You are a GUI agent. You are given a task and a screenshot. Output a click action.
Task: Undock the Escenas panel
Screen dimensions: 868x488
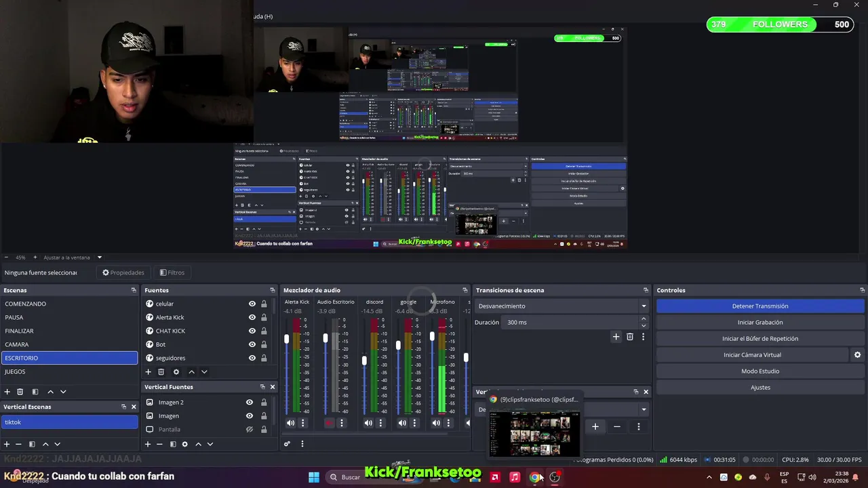pyautogui.click(x=134, y=290)
